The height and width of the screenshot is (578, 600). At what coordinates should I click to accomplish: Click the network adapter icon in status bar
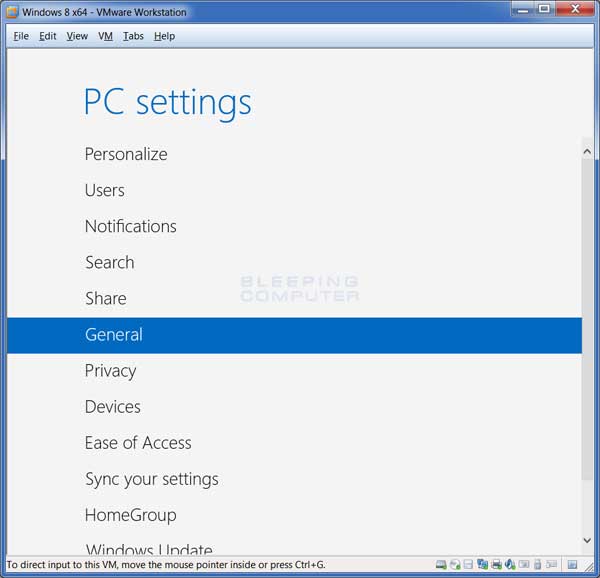pos(483,564)
